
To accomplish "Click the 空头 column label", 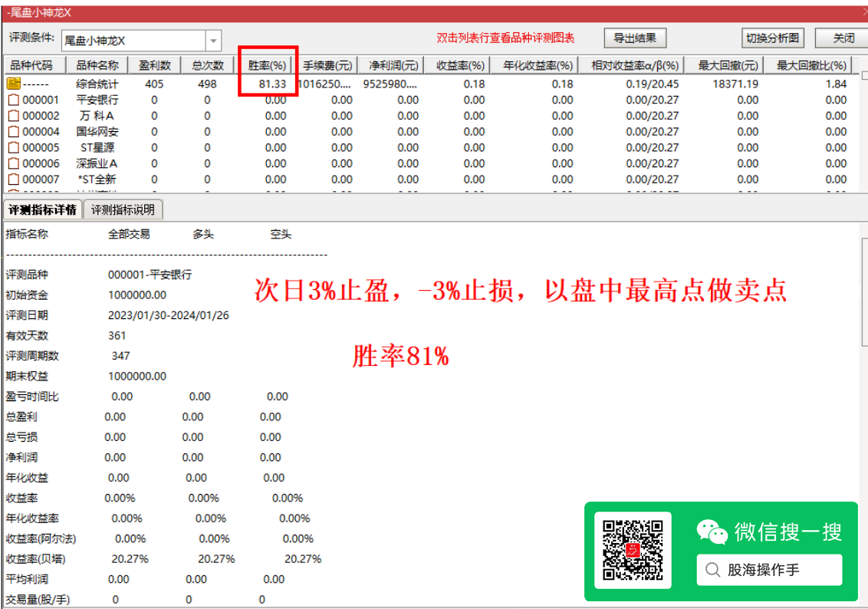I will coord(281,234).
